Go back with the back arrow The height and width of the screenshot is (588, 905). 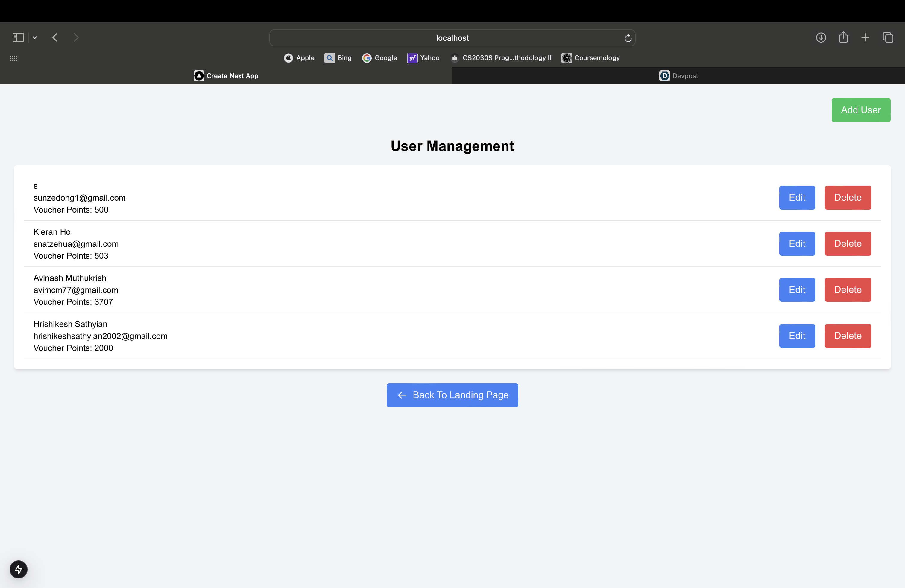coord(55,37)
